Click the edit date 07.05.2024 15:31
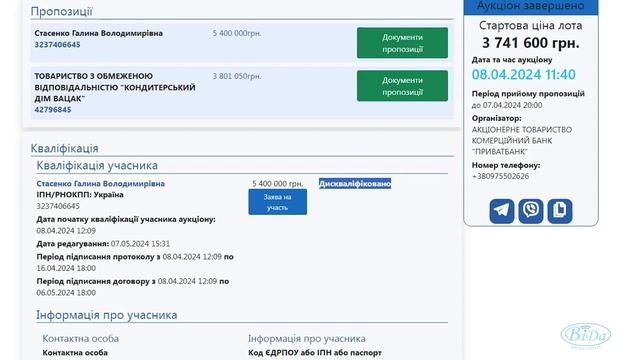The width and height of the screenshot is (640, 360). 140,244
